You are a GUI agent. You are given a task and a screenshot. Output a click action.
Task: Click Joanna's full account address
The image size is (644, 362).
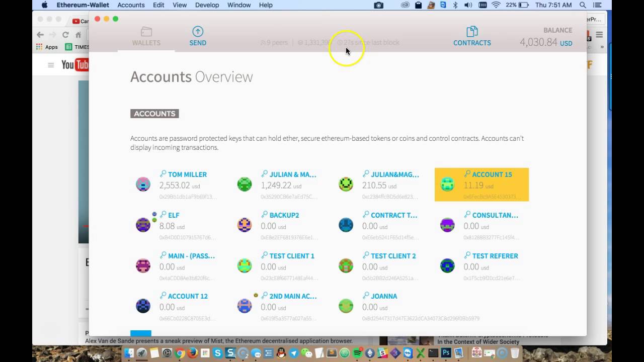pos(421,318)
